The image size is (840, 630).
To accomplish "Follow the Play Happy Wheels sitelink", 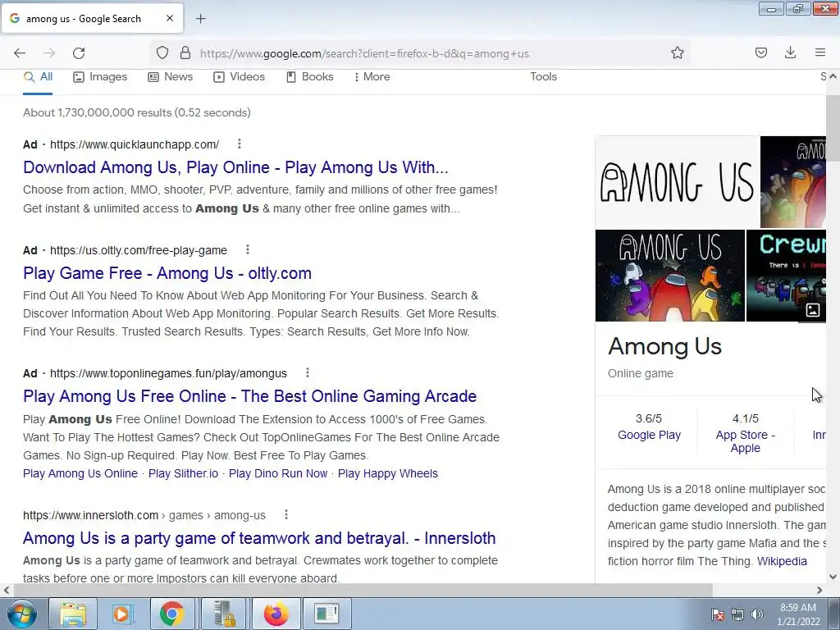I will pyautogui.click(x=388, y=473).
